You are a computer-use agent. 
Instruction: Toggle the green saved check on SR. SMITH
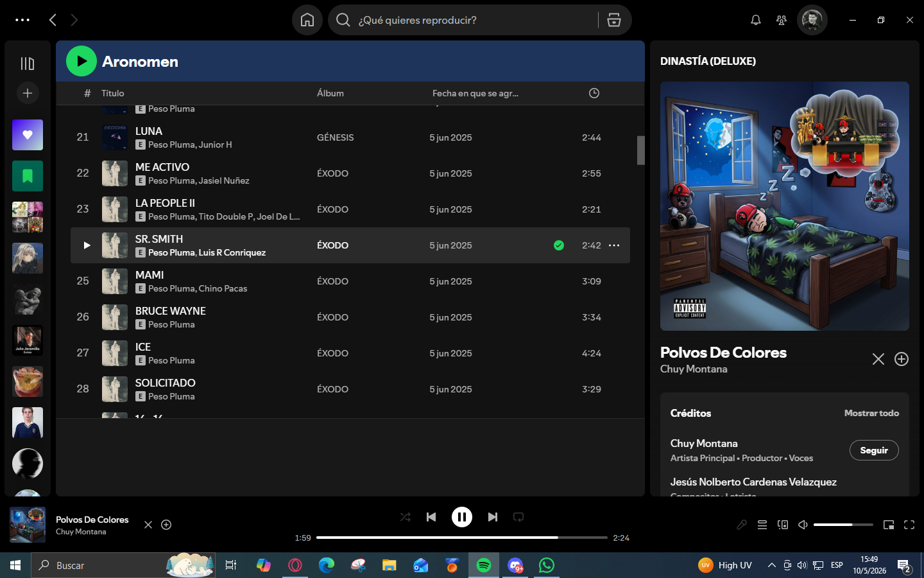pyautogui.click(x=559, y=245)
